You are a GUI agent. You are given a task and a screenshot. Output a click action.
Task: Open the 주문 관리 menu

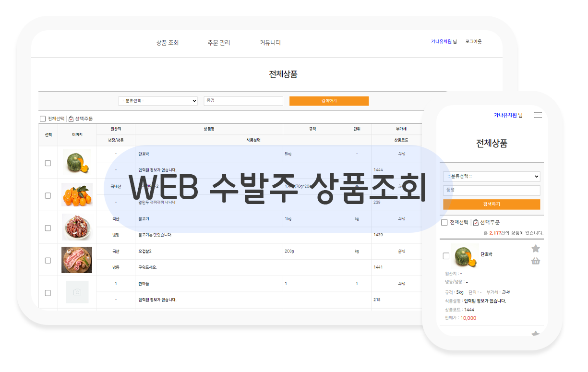tap(219, 43)
